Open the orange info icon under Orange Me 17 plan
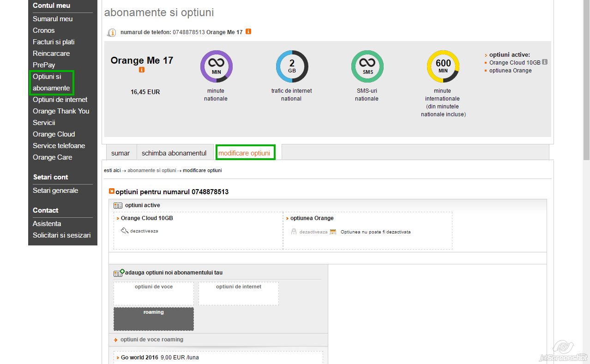 (142, 70)
